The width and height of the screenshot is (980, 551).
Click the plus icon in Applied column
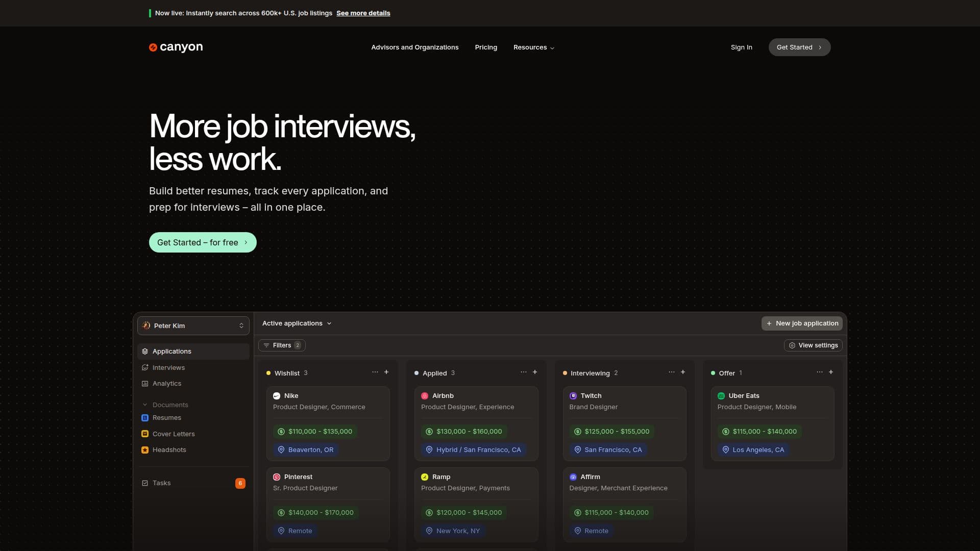tap(535, 372)
